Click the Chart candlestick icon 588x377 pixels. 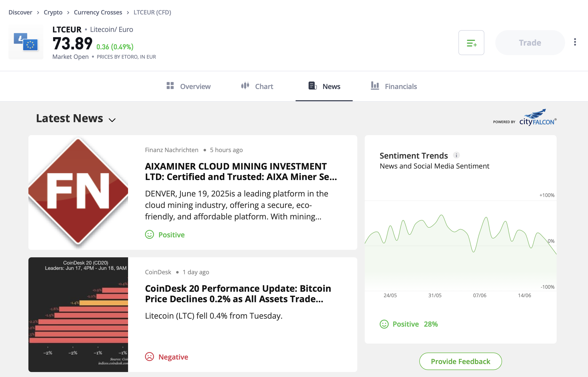pyautogui.click(x=245, y=86)
